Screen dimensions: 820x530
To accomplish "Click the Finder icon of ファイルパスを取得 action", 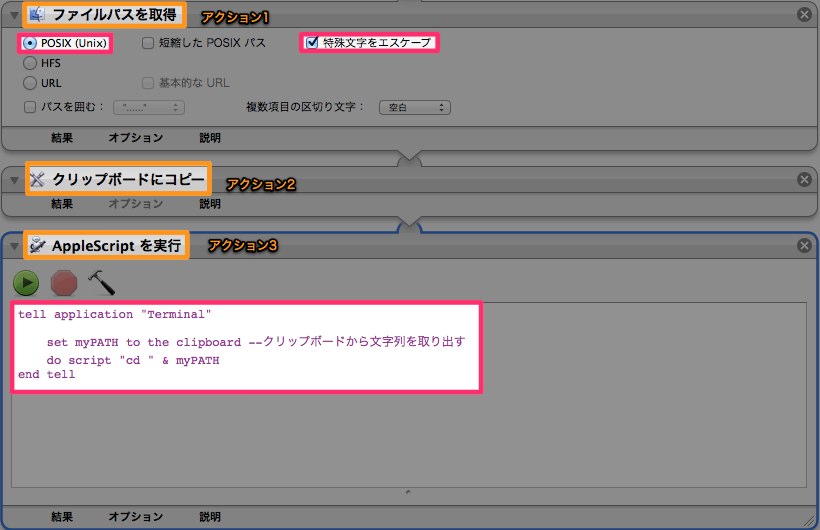I will tap(37, 14).
